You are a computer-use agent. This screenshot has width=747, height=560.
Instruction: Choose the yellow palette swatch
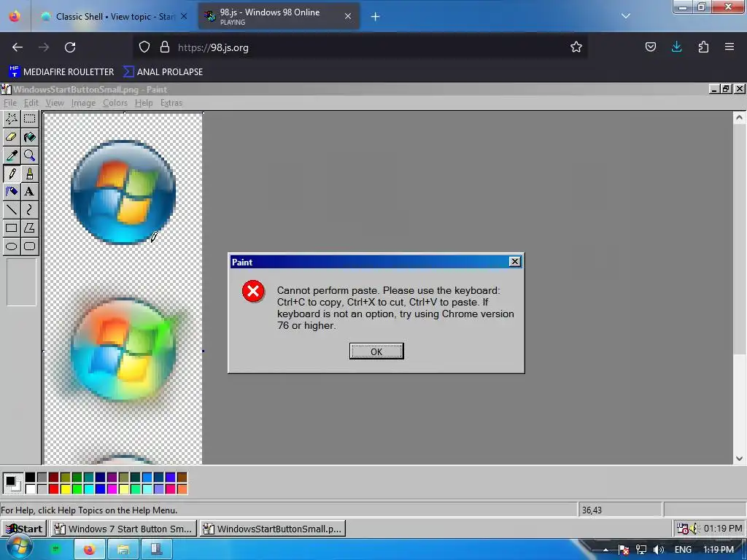(x=65, y=489)
